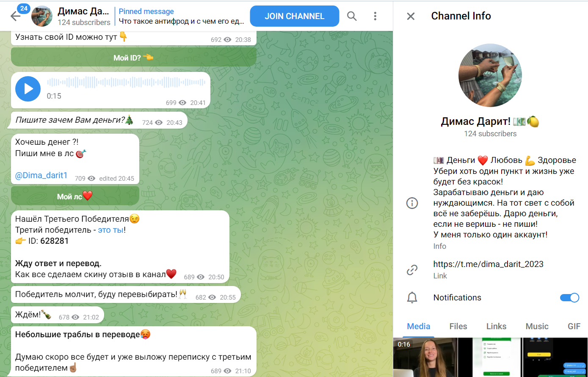Play the 0:15 voice message
This screenshot has height=377, width=588.
pyautogui.click(x=28, y=89)
